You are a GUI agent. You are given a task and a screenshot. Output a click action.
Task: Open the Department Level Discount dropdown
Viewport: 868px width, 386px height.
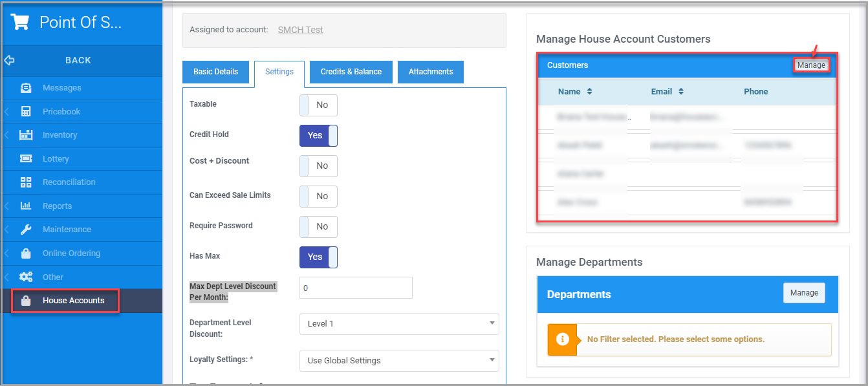398,323
